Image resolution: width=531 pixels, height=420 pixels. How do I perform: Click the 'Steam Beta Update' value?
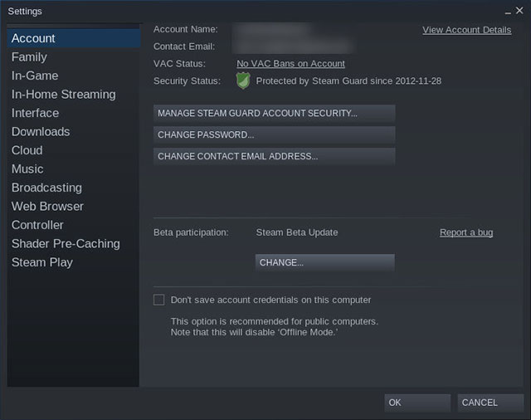(297, 232)
